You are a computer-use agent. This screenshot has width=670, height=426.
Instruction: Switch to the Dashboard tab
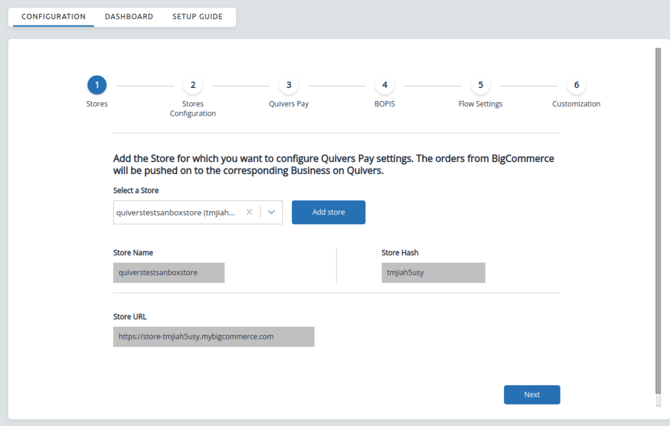tap(129, 17)
